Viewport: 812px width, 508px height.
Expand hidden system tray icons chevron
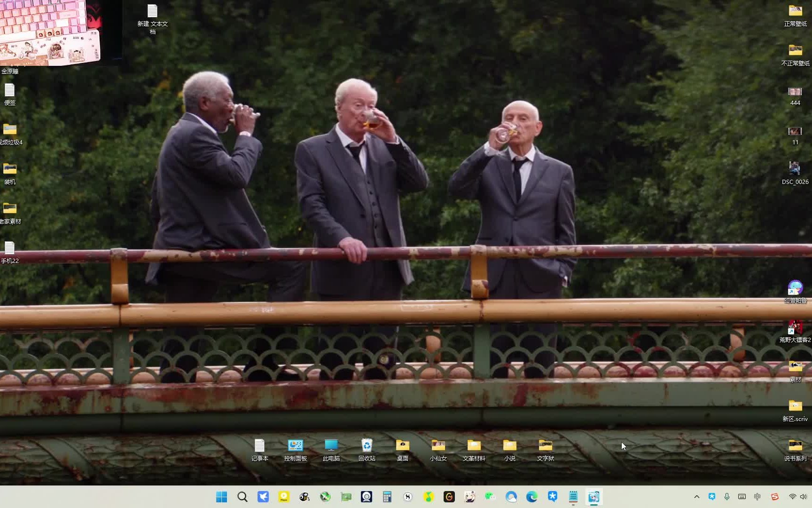696,497
